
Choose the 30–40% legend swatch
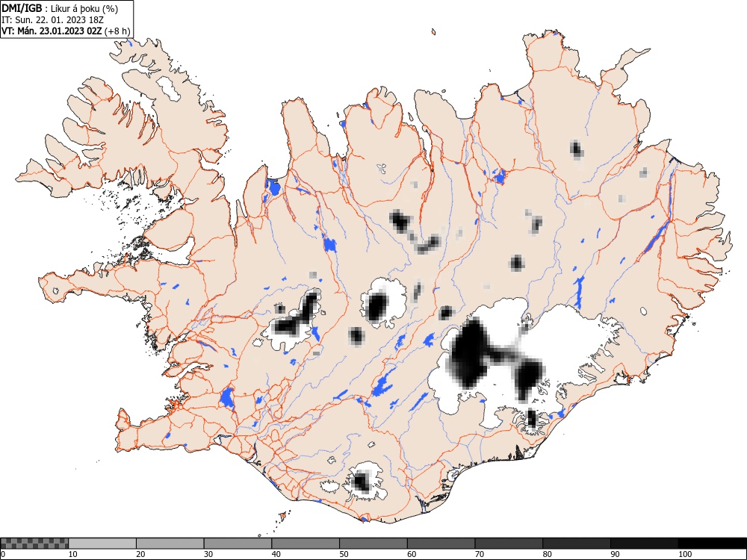point(238,544)
